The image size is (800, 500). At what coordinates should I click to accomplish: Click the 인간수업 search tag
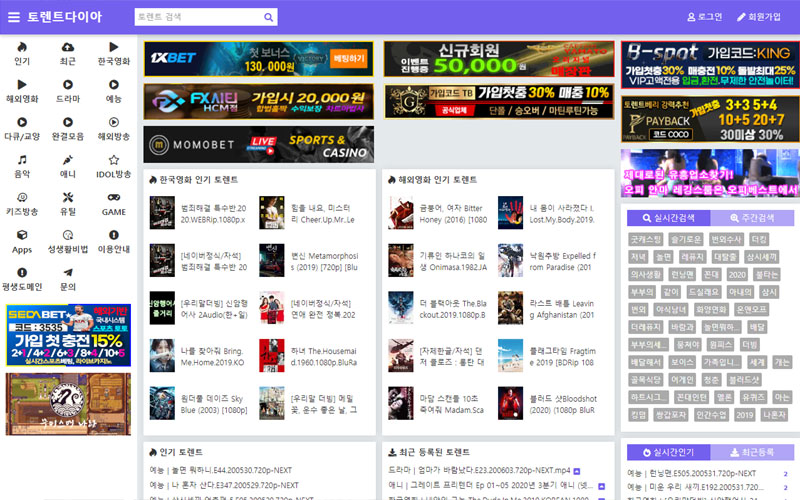(711, 415)
